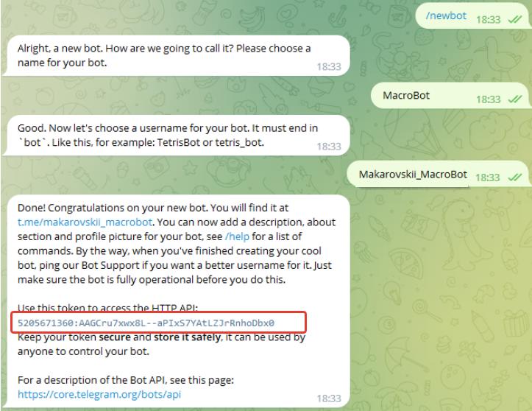Click the /help command link
Image resolution: width=532 pixels, height=411 pixels.
pyautogui.click(x=237, y=236)
